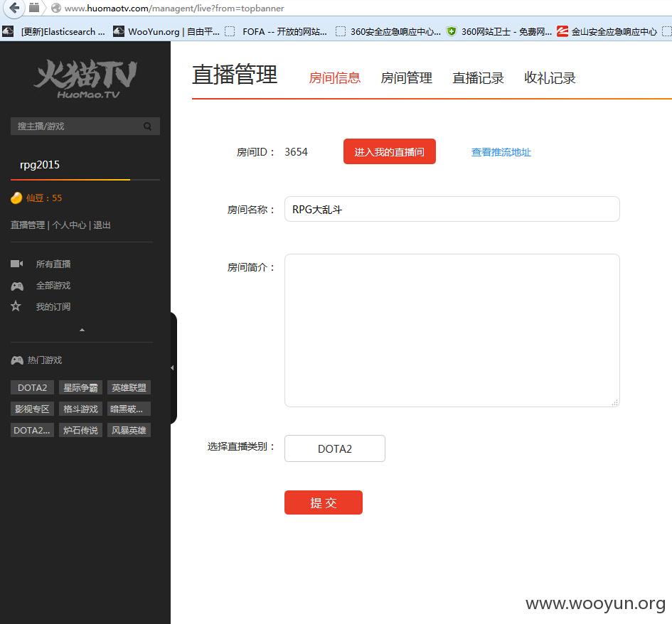Click the 房间简介 textarea resize grip
Image resolution: width=672 pixels, height=624 pixels.
[x=615, y=402]
